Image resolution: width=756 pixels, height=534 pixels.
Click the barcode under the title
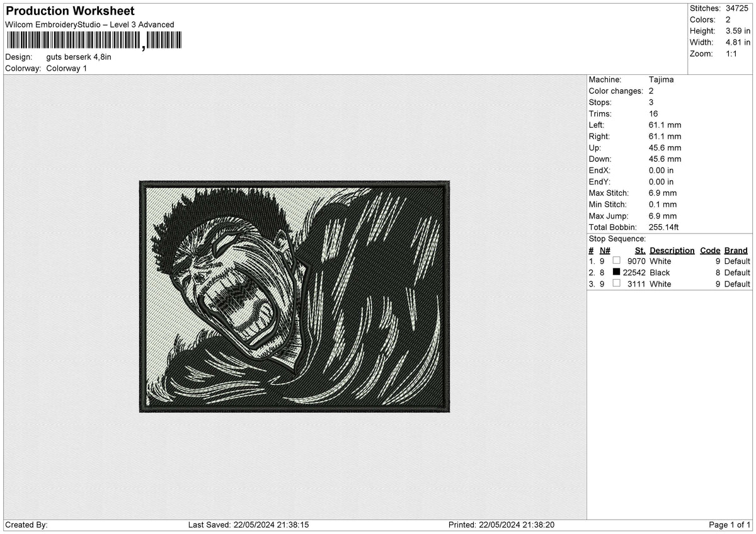[94, 41]
